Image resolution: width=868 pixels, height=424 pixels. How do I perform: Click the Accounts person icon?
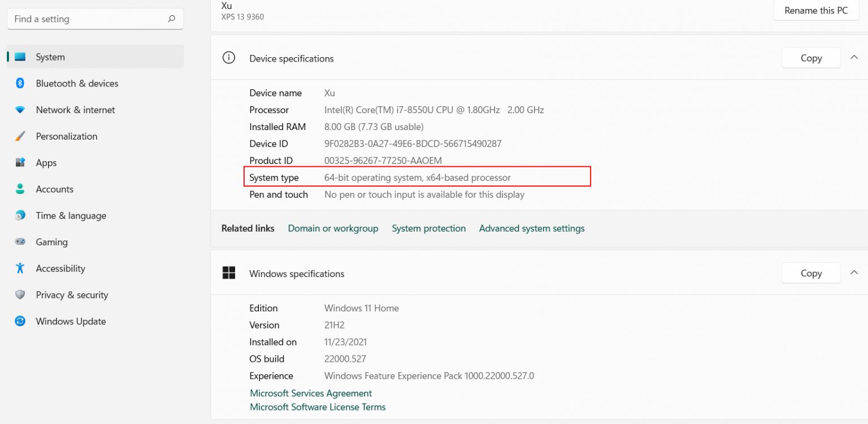[x=20, y=189]
